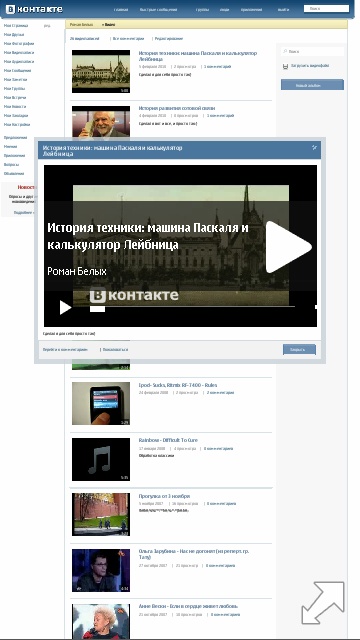Open Мои Видеозаписи in left menu

(x=19, y=53)
